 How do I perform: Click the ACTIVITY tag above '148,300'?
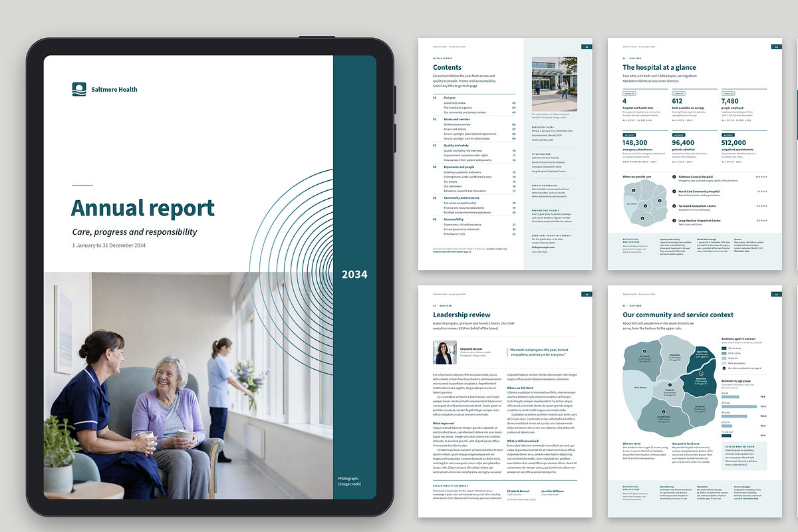click(x=629, y=135)
